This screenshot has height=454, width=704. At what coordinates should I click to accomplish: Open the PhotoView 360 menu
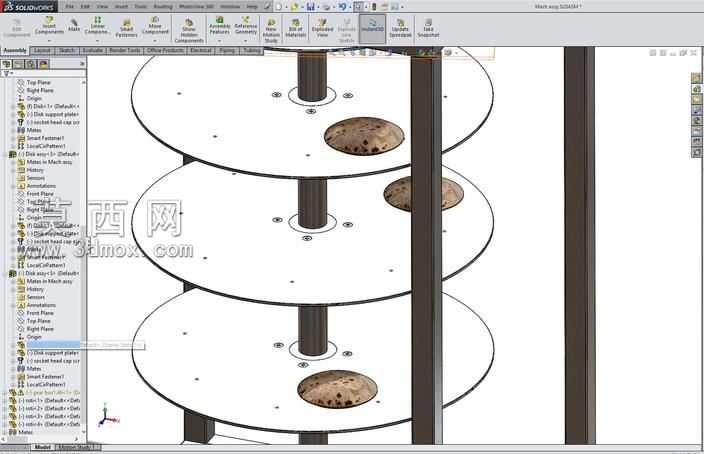pyautogui.click(x=196, y=7)
